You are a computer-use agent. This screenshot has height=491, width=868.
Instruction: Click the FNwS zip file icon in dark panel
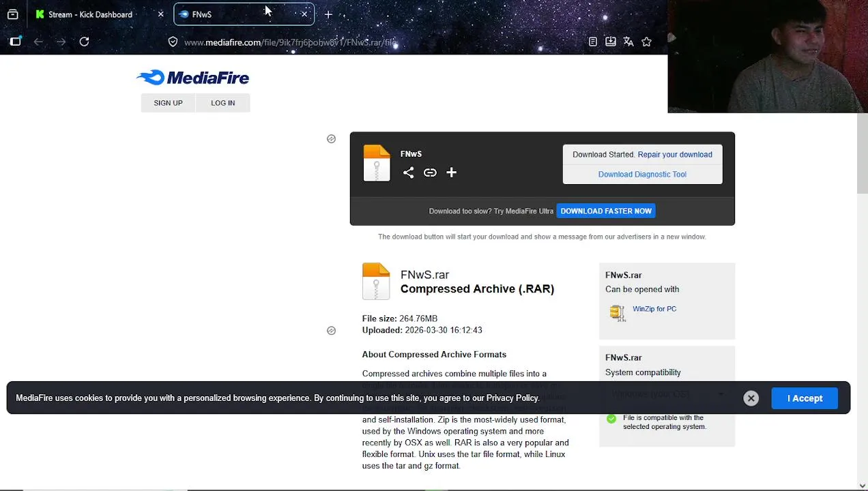pyautogui.click(x=377, y=164)
